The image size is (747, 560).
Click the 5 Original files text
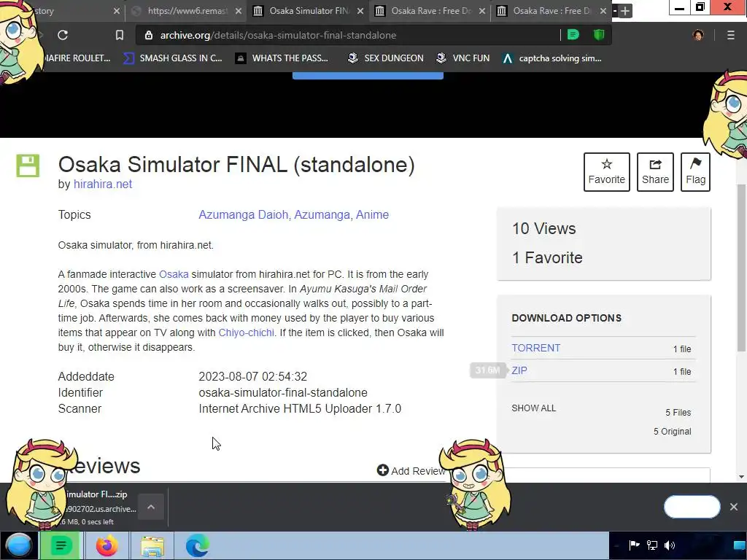click(x=672, y=432)
